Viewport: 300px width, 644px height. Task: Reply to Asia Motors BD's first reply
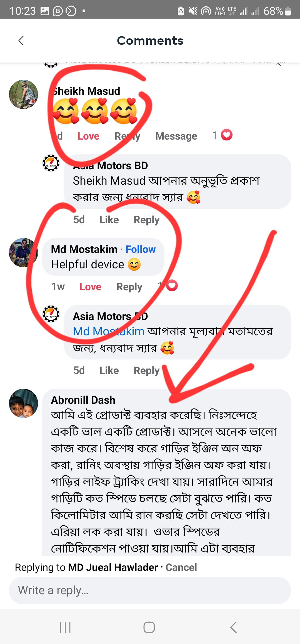coord(146,220)
